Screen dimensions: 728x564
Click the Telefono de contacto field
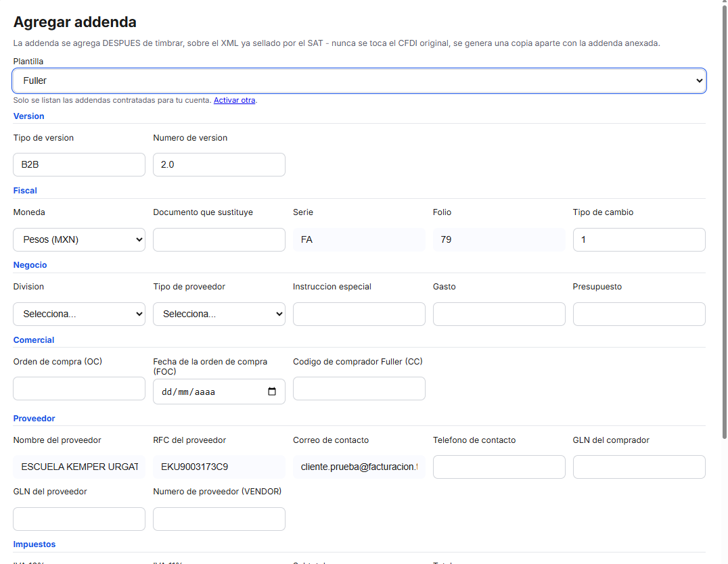(x=499, y=467)
